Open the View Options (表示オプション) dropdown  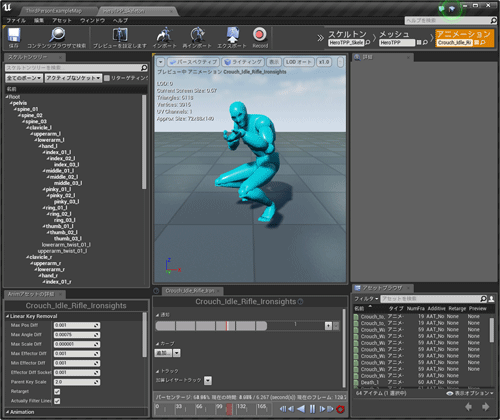[470, 394]
